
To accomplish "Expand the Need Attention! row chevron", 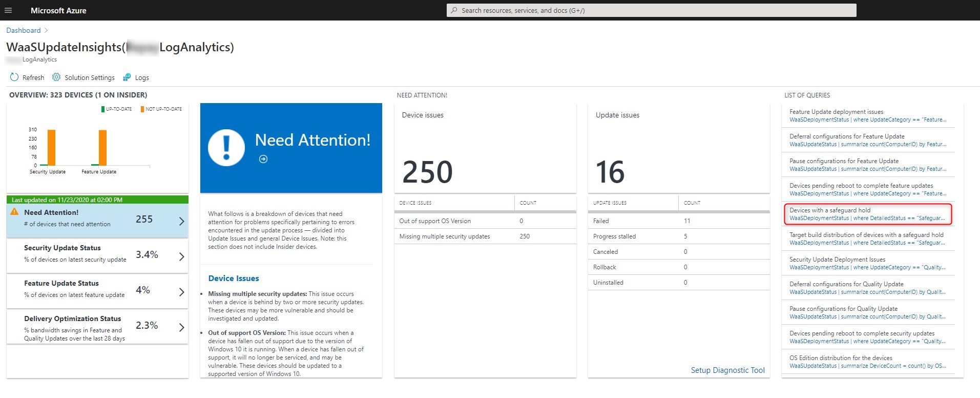I will pos(181,221).
